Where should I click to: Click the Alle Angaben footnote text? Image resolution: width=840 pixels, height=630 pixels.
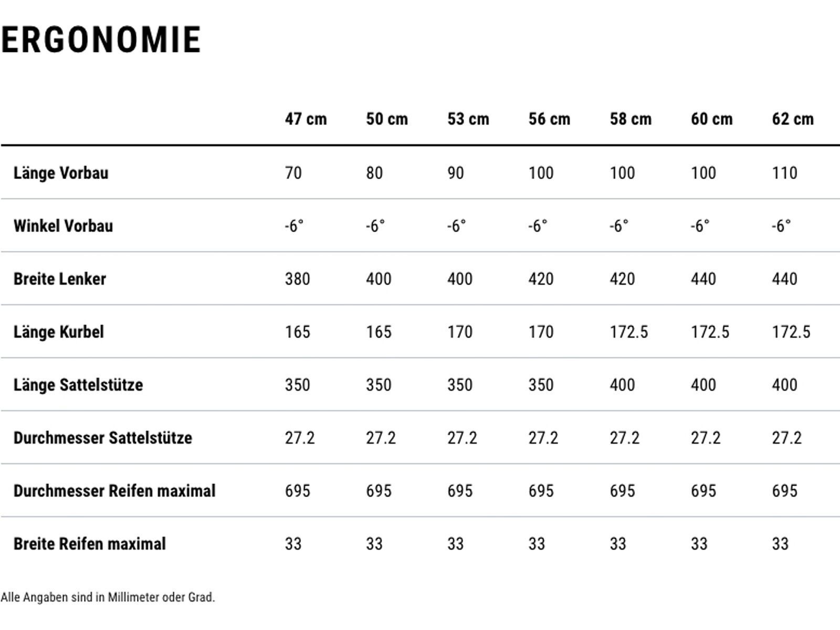click(x=108, y=597)
